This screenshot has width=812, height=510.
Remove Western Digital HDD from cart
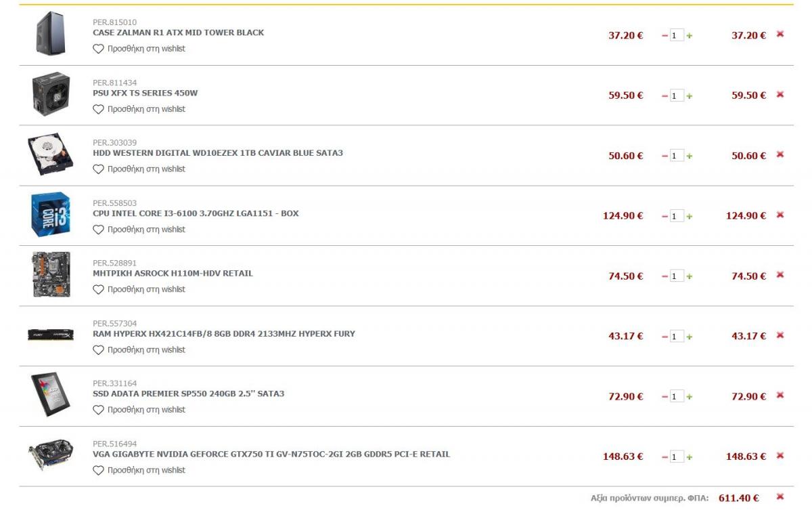click(x=780, y=154)
